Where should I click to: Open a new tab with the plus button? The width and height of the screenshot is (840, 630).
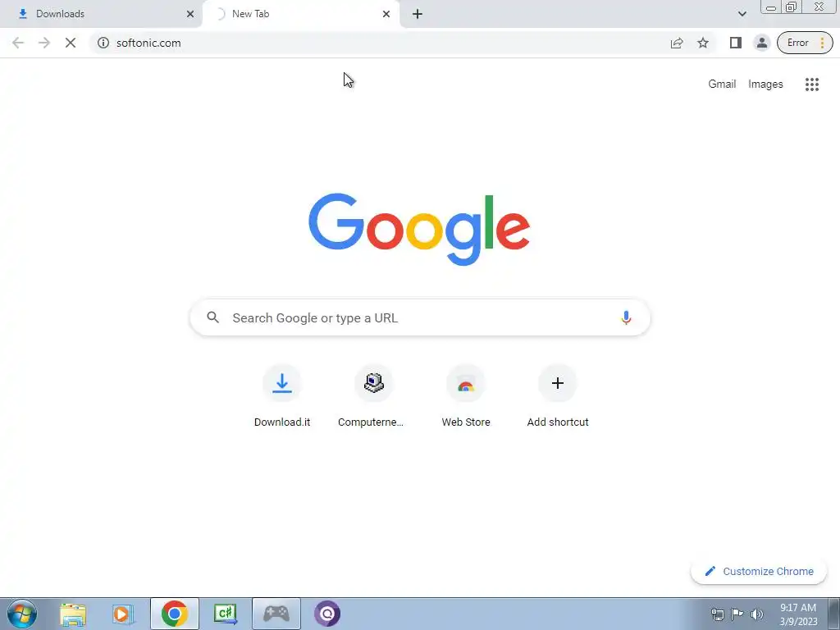click(418, 14)
